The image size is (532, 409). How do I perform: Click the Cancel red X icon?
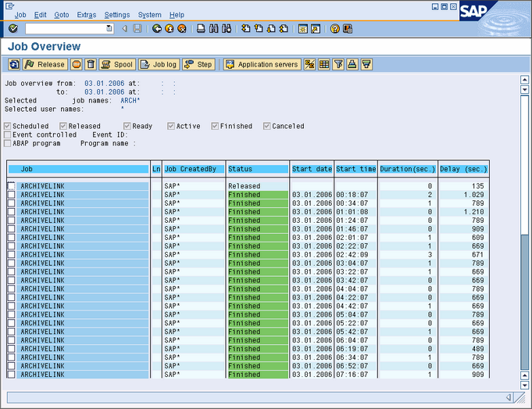pos(182,29)
